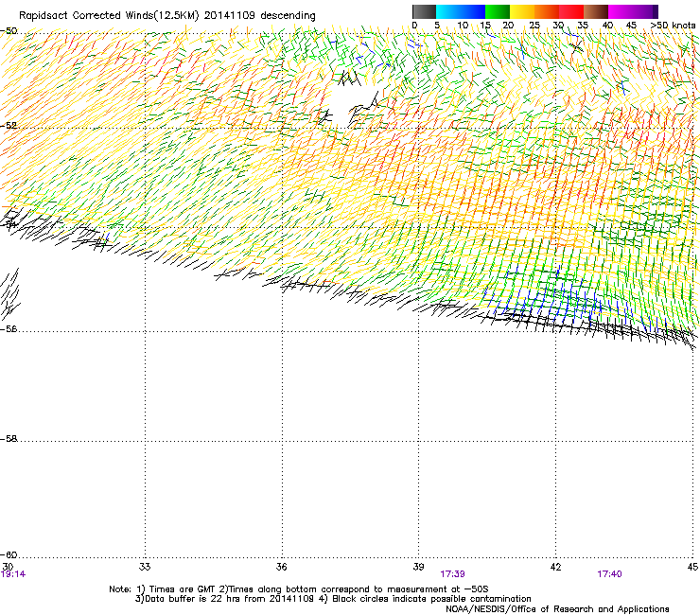Screen dimensions: 700x615
Task: Click the '30' longitude axis label
Action: [8, 567]
